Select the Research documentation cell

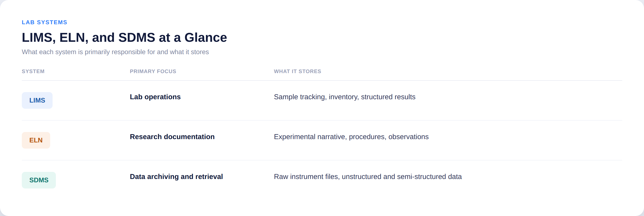point(172,136)
